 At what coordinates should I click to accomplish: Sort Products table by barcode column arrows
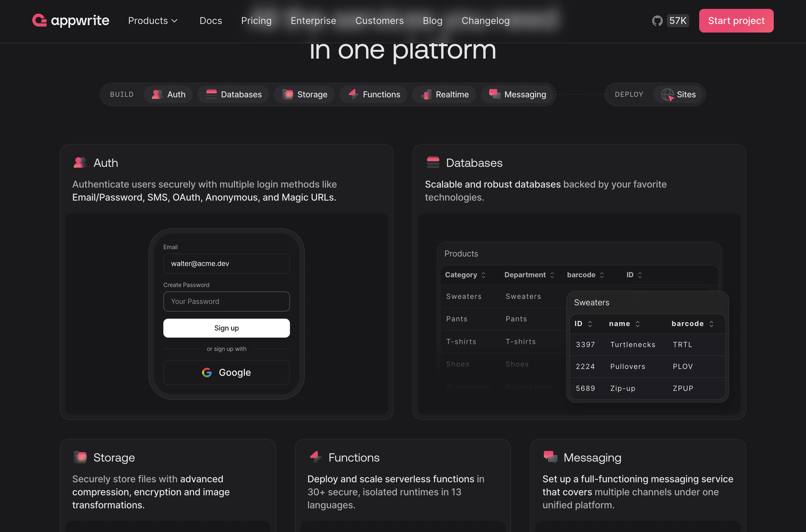coord(602,275)
